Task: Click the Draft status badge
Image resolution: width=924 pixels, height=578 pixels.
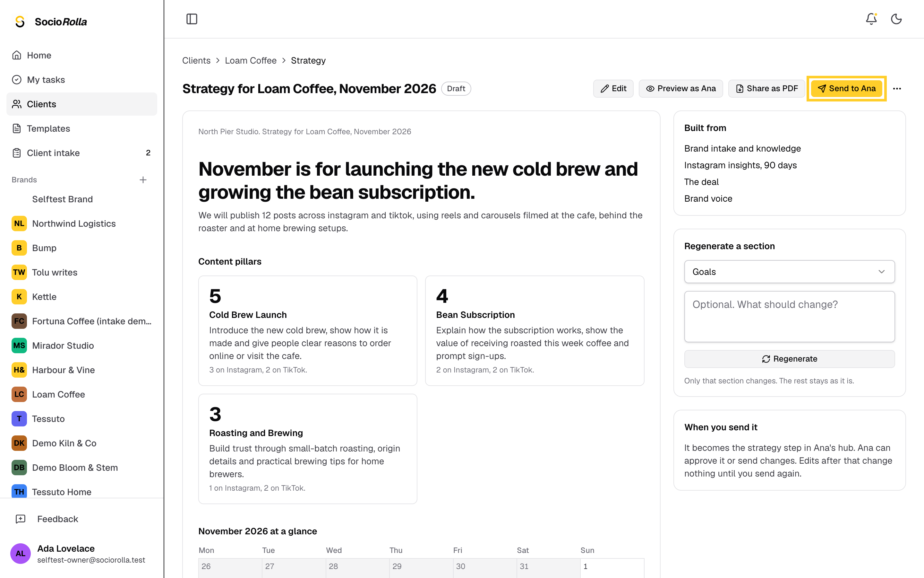Action: tap(456, 89)
